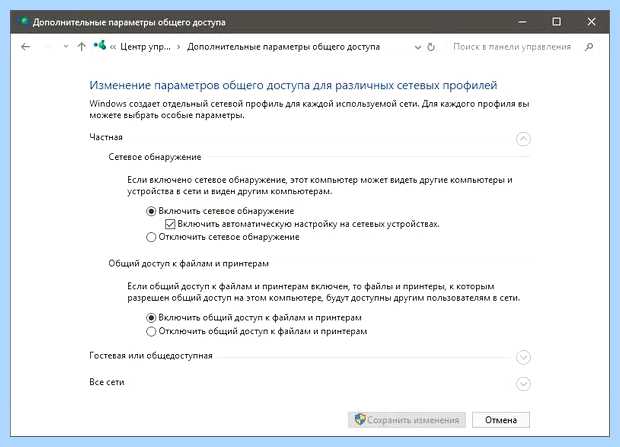Click the window title bar icon
The image size is (620, 447).
click(x=24, y=21)
